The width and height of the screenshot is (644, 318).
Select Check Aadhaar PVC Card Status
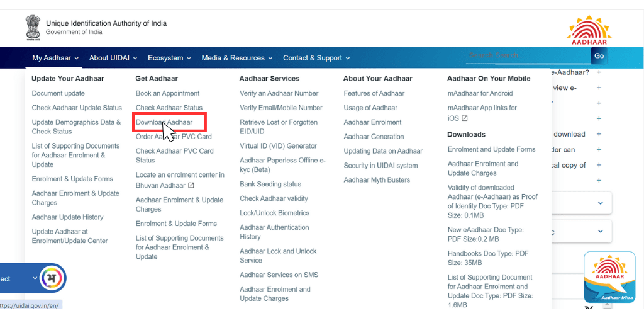[x=175, y=156]
